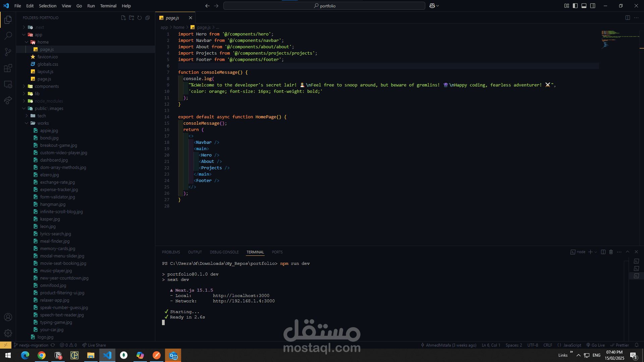Viewport: 644px width, 362px height.
Task: Toggle the primary sidebar visibility
Action: tap(575, 6)
